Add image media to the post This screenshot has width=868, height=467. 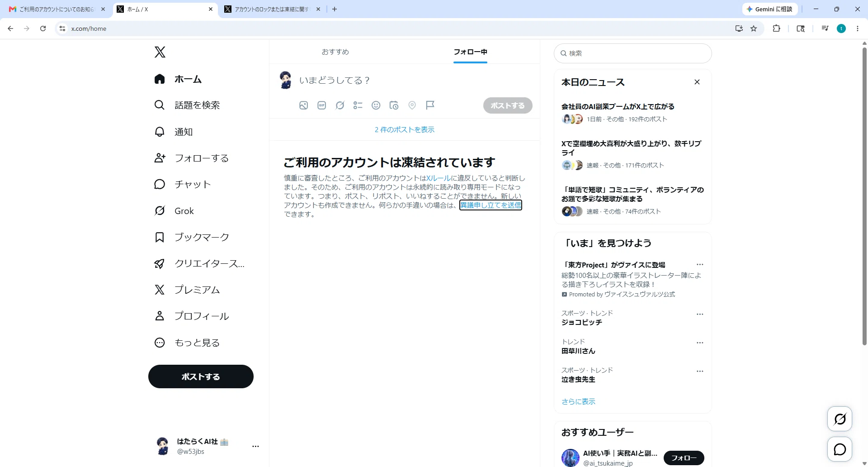(x=303, y=105)
